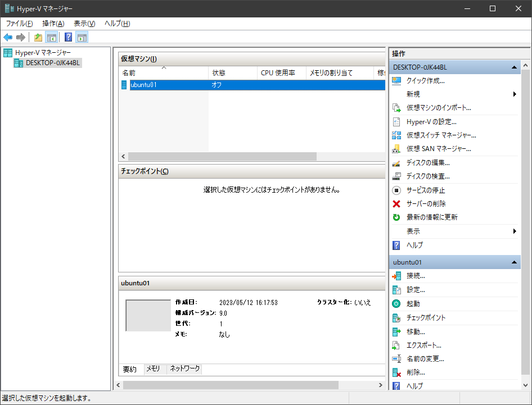Image resolution: width=532 pixels, height=405 pixels.
Task: Click the ディスクの編集 icon
Action: [x=396, y=163]
